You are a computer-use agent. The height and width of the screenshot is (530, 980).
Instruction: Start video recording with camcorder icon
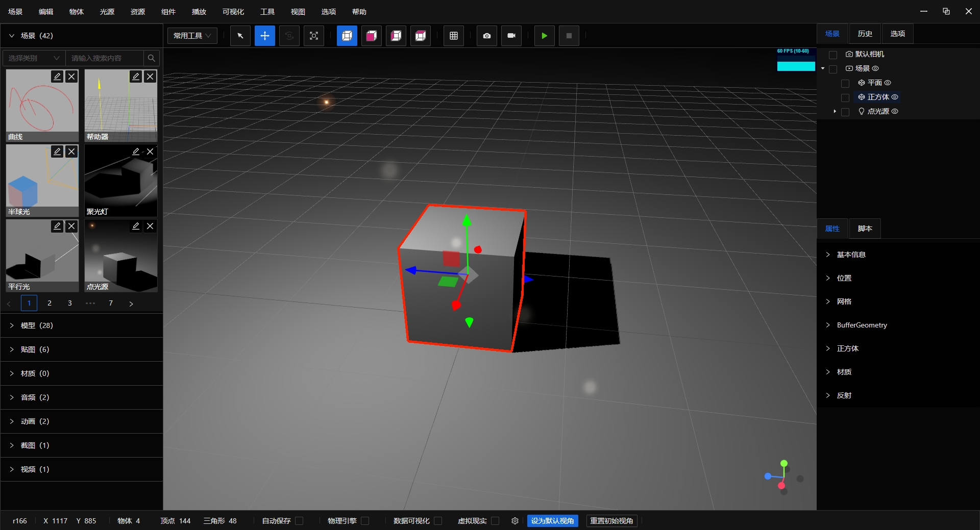(511, 36)
